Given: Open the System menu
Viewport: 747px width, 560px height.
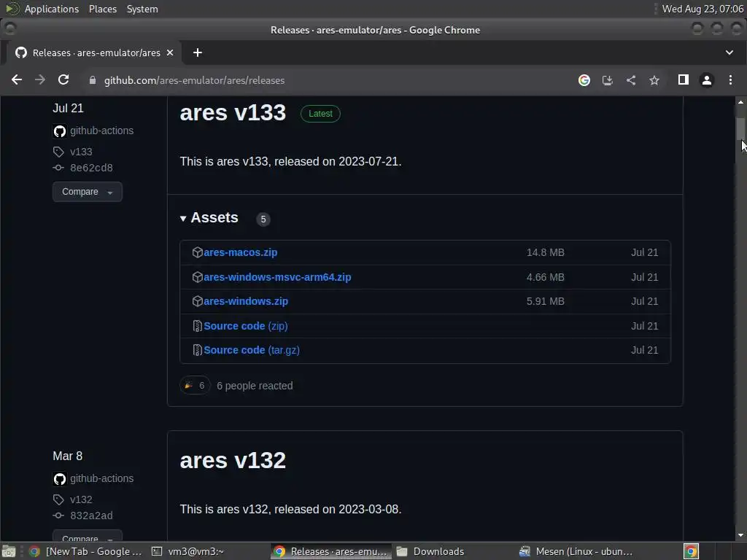Looking at the screenshot, I should pos(142,9).
